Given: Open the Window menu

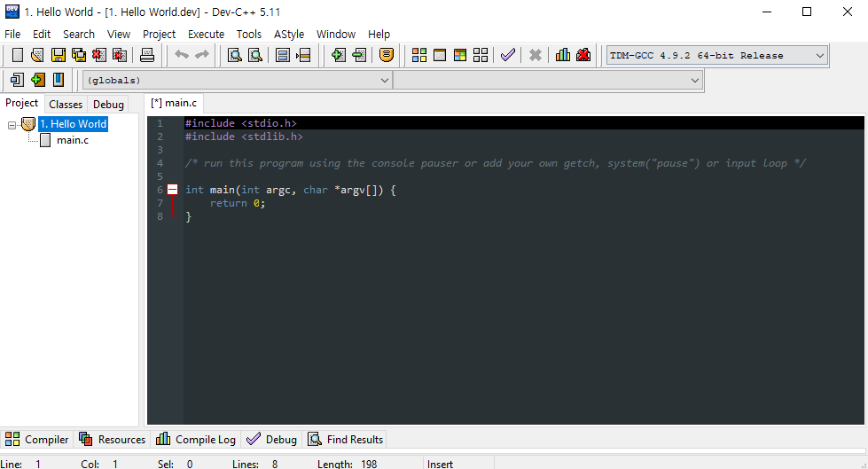Looking at the screenshot, I should click(x=335, y=35).
